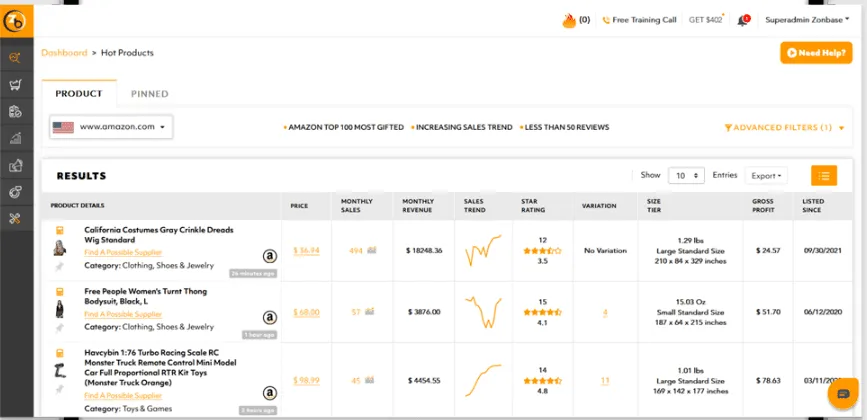Switch to list view with orange icon

824,176
